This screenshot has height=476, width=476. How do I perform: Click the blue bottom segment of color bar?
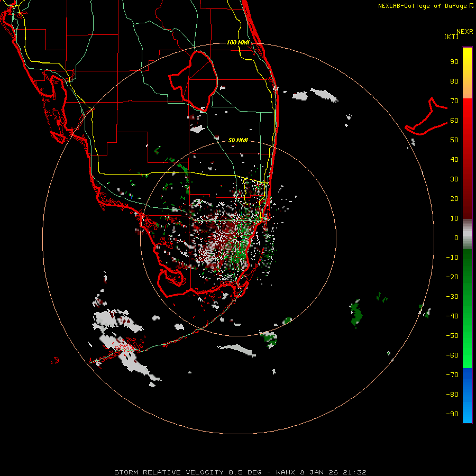tap(467, 396)
